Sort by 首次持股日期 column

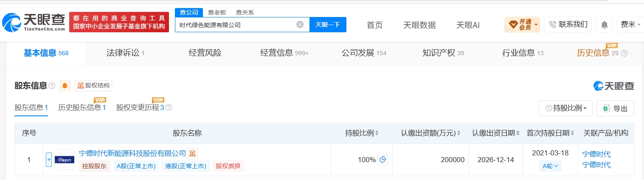pyautogui.click(x=551, y=133)
